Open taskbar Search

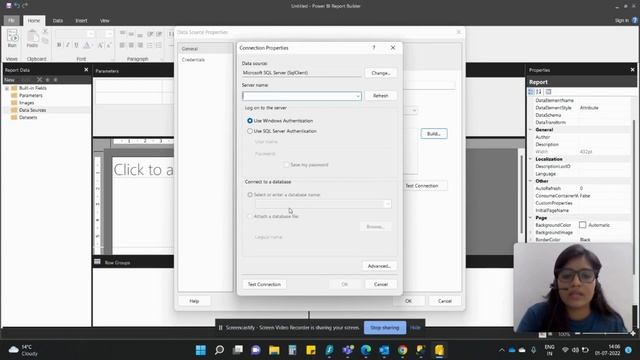(x=220, y=350)
